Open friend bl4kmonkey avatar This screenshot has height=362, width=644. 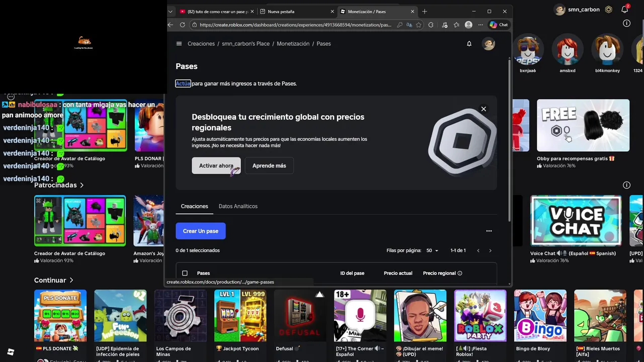607,50
